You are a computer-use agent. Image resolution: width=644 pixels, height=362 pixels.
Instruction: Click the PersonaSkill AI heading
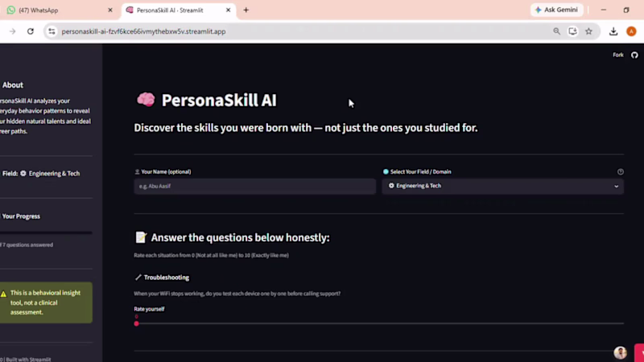pos(219,101)
